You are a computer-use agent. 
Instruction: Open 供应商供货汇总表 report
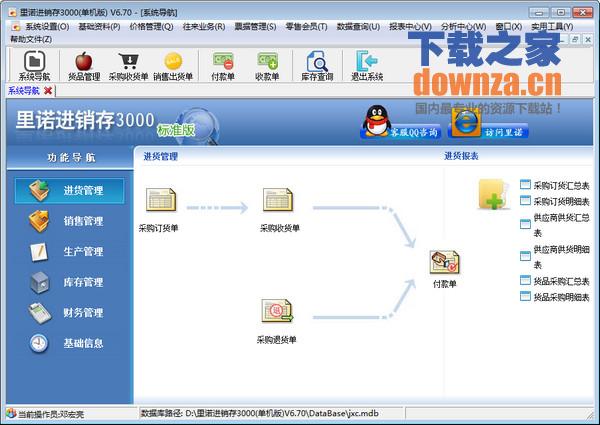click(555, 225)
